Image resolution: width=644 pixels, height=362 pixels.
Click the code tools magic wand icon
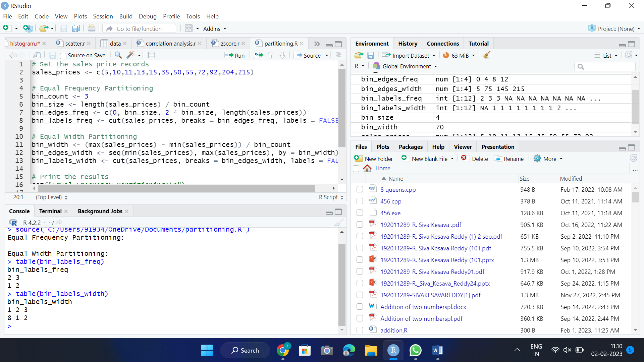click(131, 55)
